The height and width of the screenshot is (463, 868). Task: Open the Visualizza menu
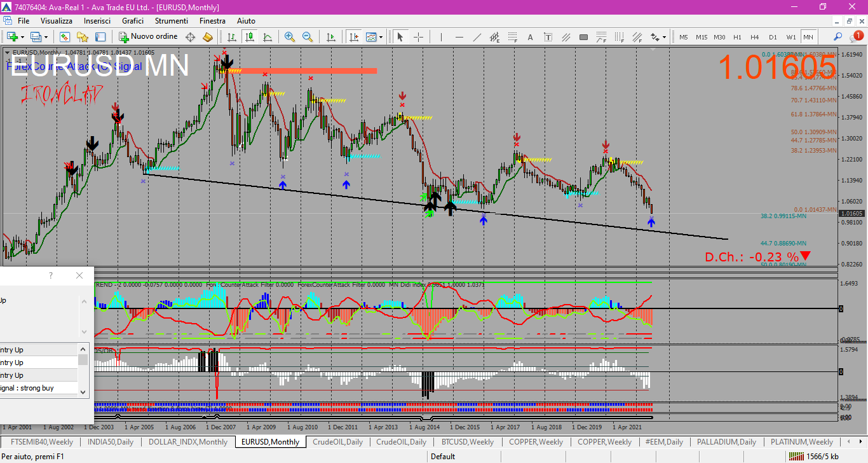(57, 21)
